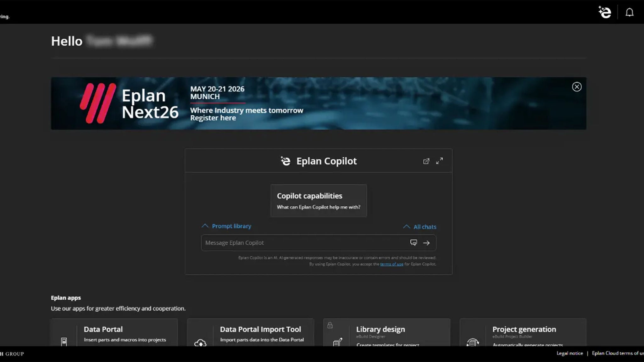Open the Eplan Next26 event banner
644x362 pixels.
click(319, 103)
